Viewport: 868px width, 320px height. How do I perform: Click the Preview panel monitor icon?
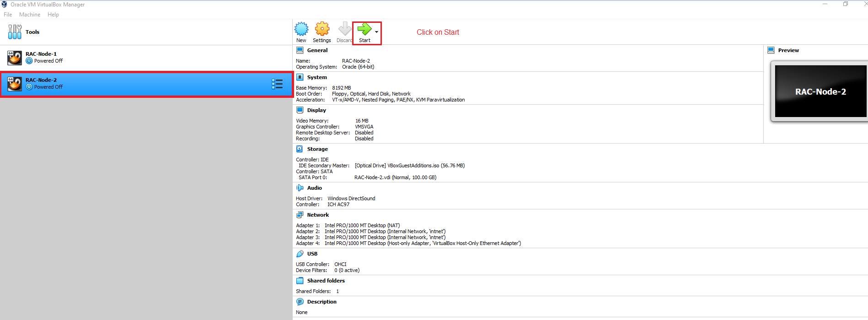click(771, 50)
